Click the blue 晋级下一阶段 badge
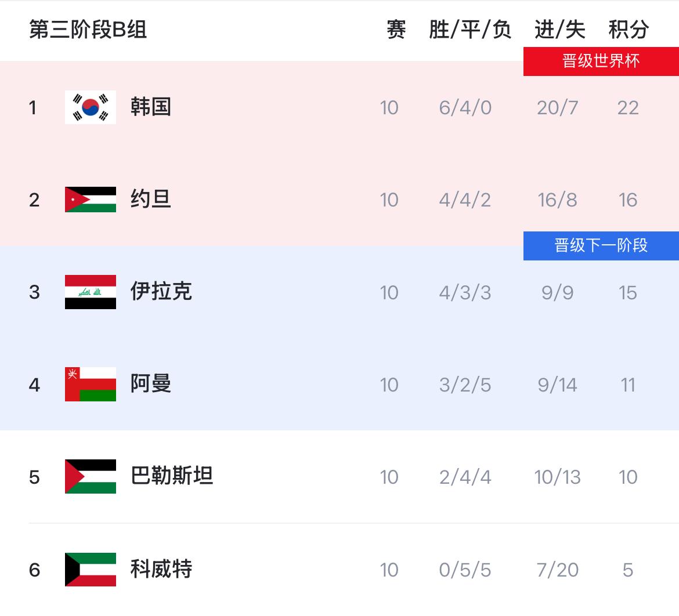The height and width of the screenshot is (616, 679). [601, 246]
